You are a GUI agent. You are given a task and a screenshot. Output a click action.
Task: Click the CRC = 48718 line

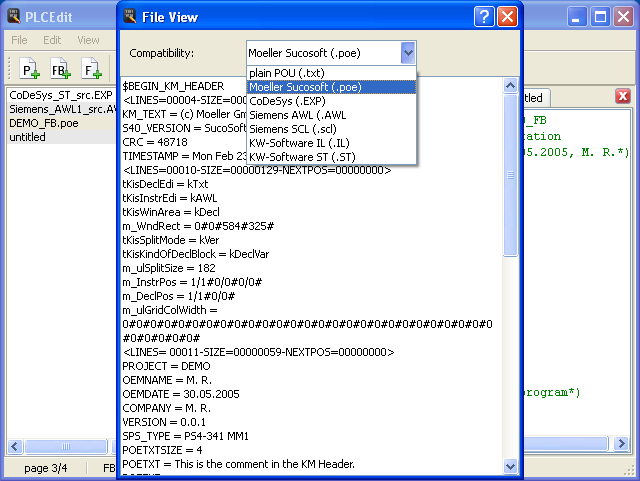[x=155, y=142]
